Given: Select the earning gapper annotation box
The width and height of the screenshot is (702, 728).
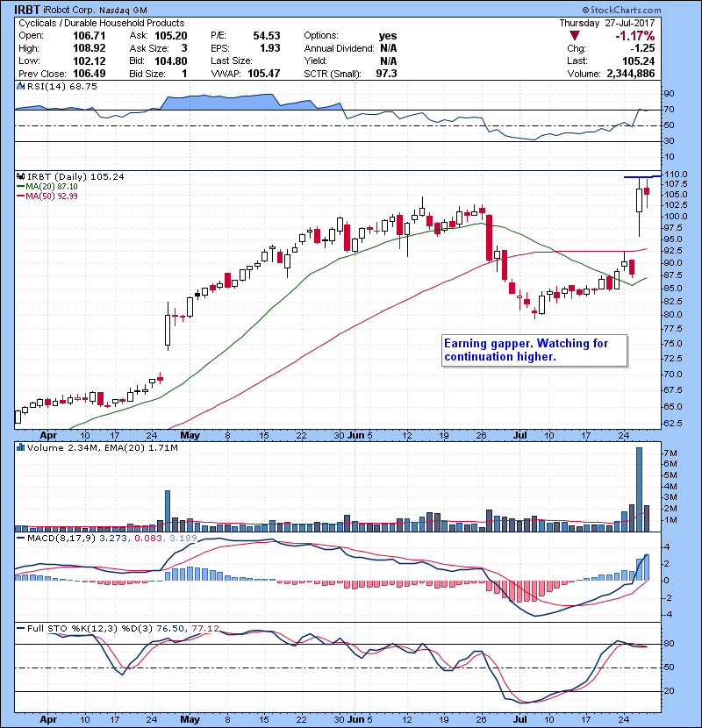Looking at the screenshot, I should coord(534,350).
